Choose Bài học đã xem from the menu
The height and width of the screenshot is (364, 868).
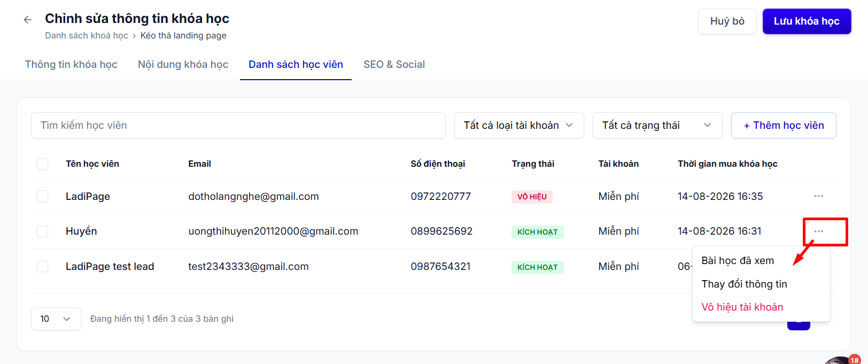738,261
